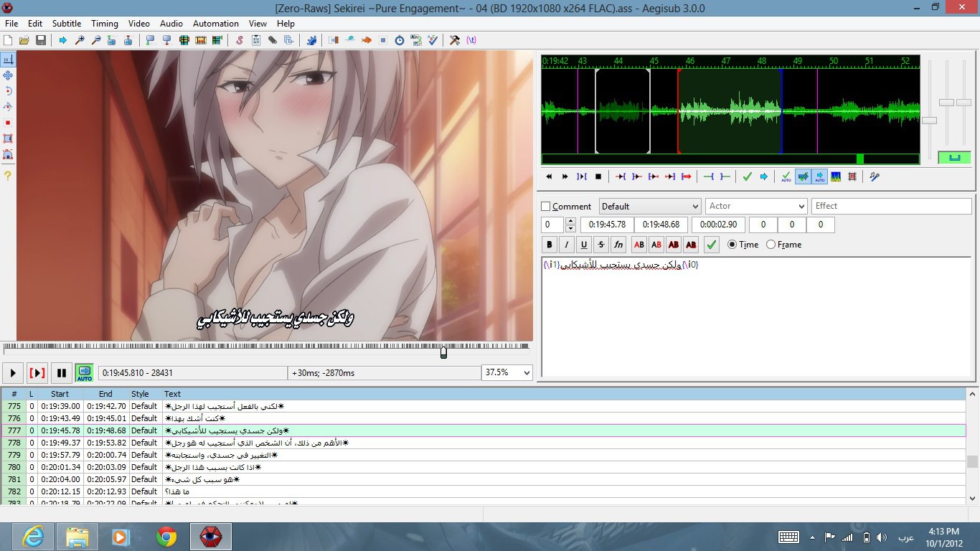
Task: Select the rotate on XY axes tool
Action: pyautogui.click(x=8, y=107)
